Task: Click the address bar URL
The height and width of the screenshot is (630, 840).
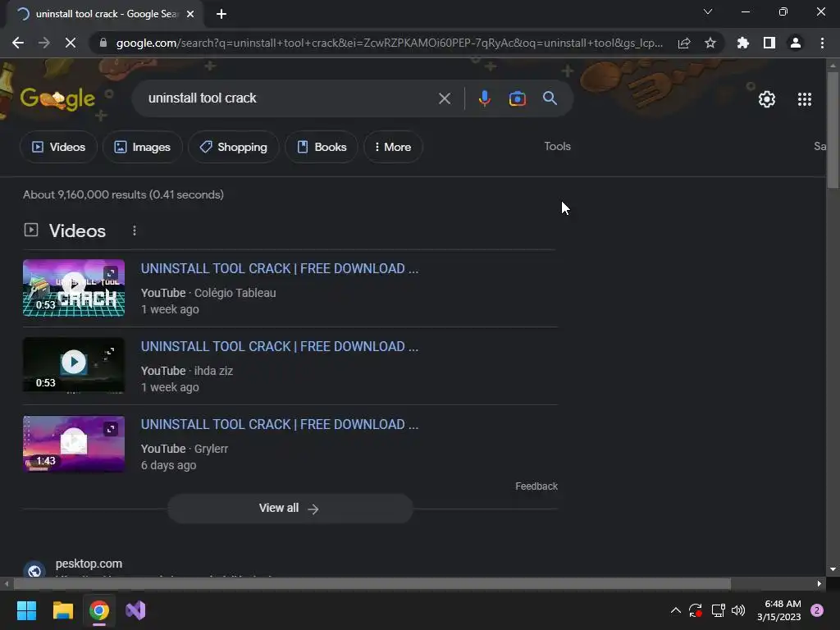Action: tap(390, 43)
